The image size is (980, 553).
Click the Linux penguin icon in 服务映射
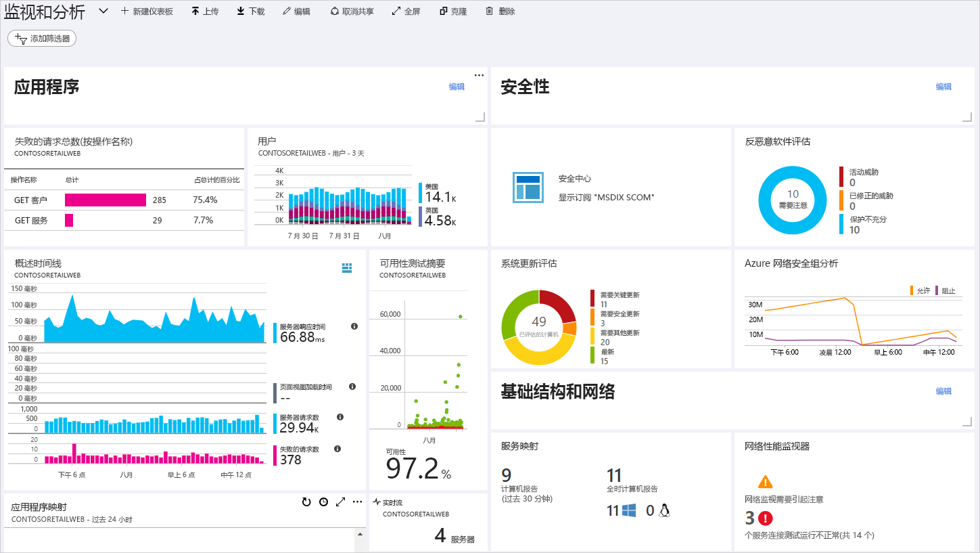[663, 510]
